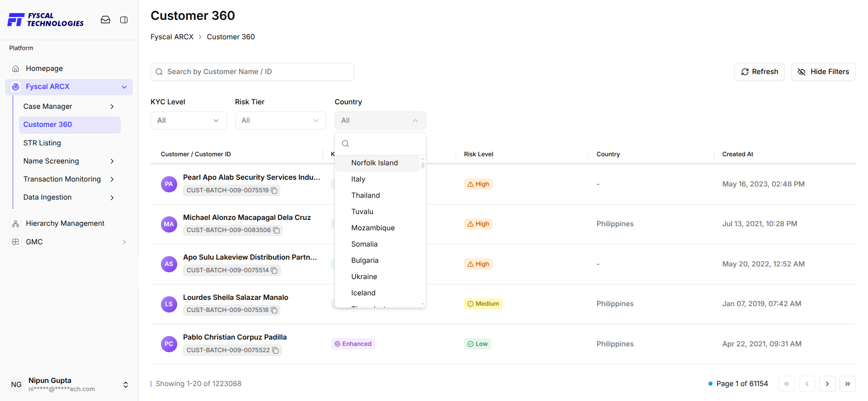
Task: Click the AS avatar for Apo Sulu Lakeview
Action: click(x=169, y=264)
